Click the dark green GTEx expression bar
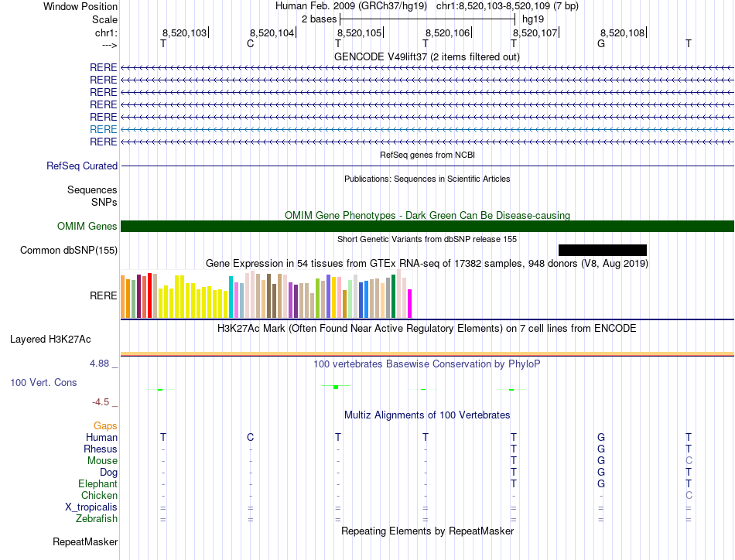The image size is (735, 560). pyautogui.click(x=394, y=296)
